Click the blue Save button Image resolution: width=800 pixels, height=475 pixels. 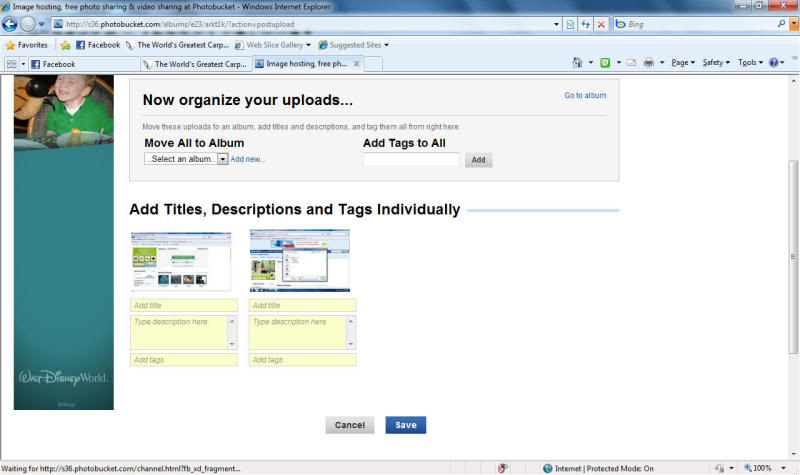click(405, 425)
